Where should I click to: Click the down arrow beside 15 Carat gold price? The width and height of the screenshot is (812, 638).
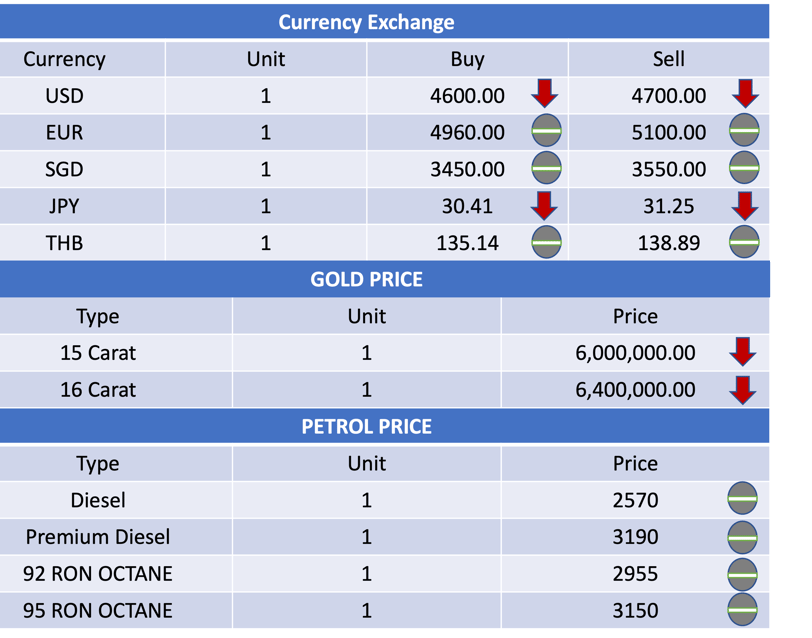coord(742,352)
